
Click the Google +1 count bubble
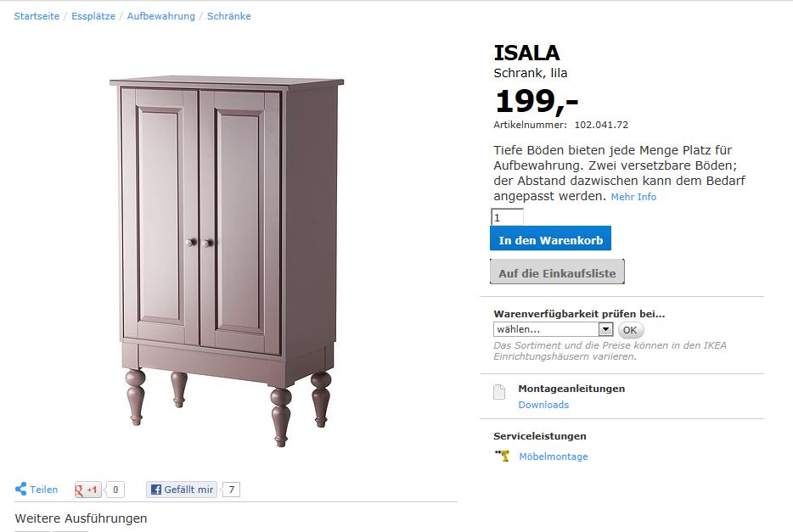[x=115, y=490]
